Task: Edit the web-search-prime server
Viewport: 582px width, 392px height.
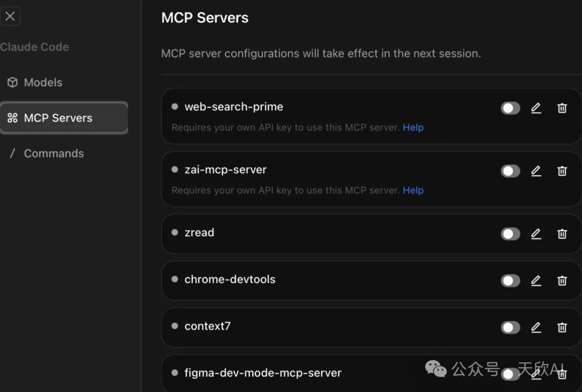Action: (x=536, y=108)
